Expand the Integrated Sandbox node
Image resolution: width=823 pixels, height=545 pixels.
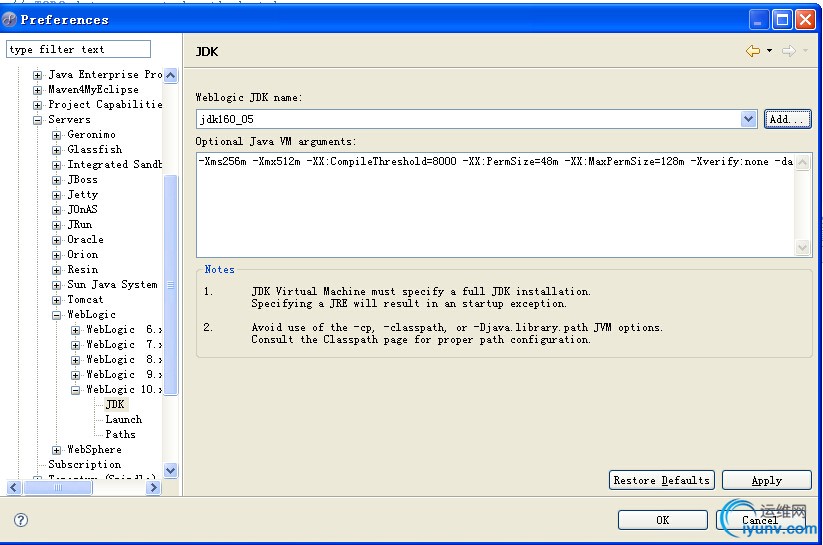click(56, 165)
